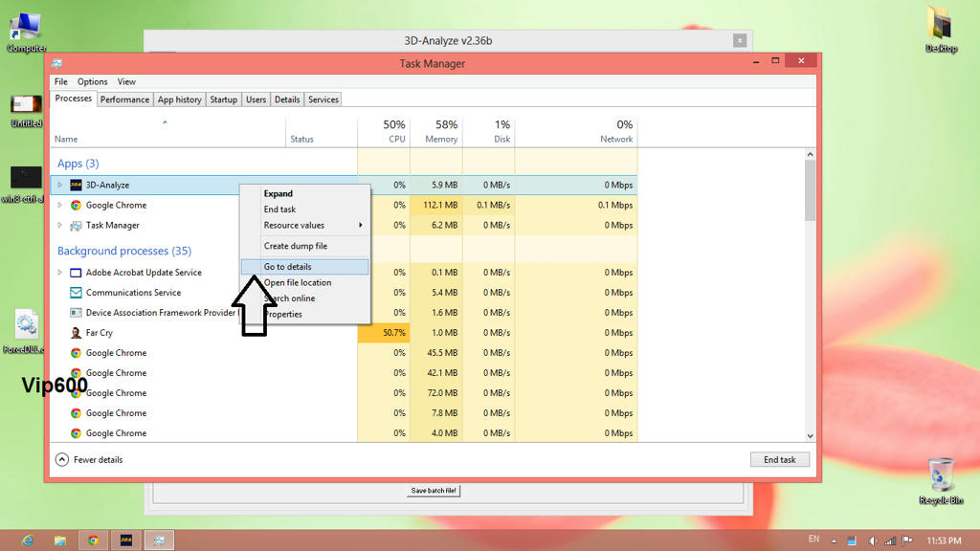Select the Desktop folder icon
The image size is (980, 551).
click(941, 30)
